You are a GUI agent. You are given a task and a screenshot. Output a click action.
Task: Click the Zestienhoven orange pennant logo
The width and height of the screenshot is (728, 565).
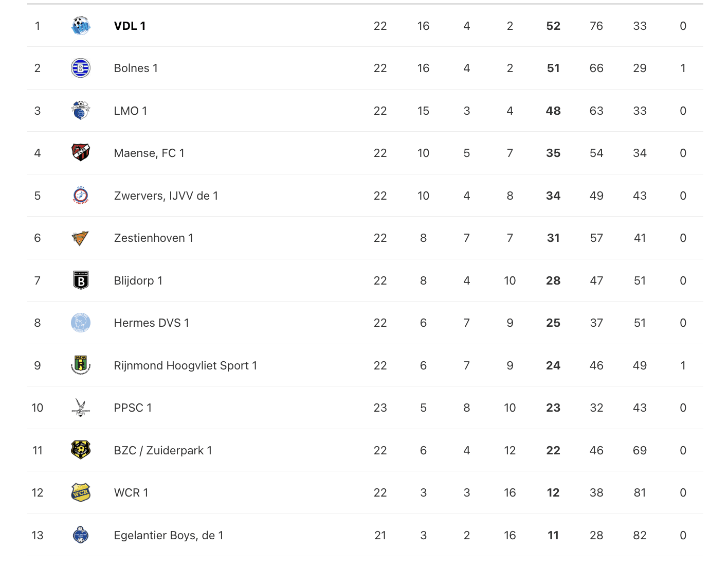pyautogui.click(x=81, y=238)
